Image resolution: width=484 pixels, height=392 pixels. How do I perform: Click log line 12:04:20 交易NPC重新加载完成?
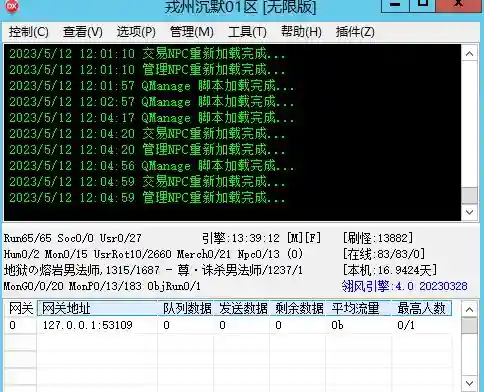pos(147,134)
